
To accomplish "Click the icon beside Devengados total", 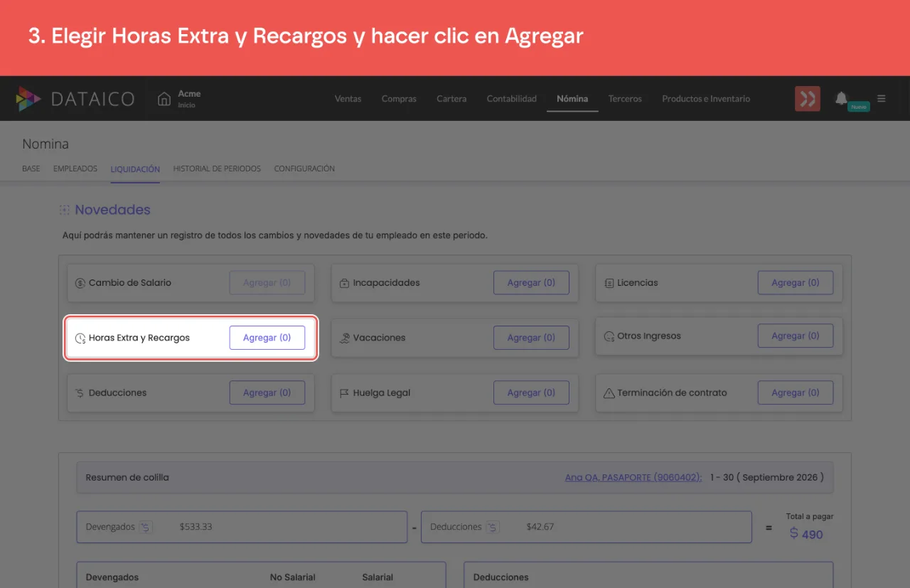I will 146,527.
